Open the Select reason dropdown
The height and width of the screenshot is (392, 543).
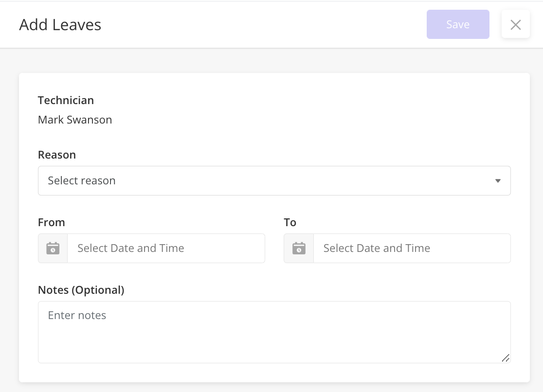tap(274, 181)
